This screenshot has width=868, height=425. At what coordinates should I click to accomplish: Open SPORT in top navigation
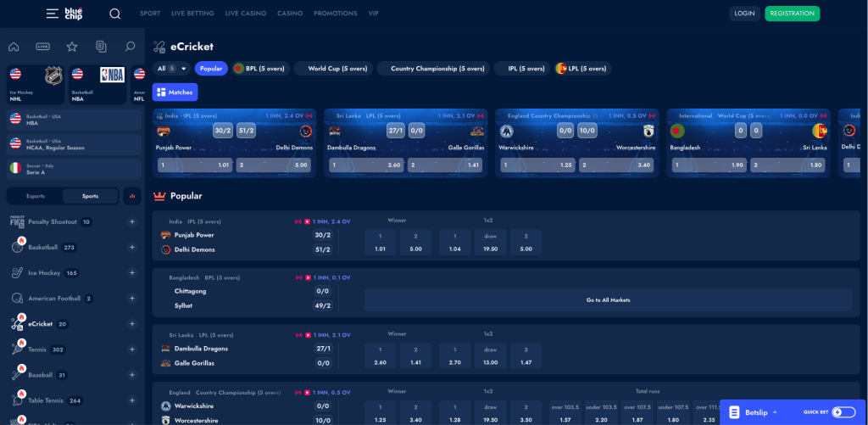coord(150,14)
